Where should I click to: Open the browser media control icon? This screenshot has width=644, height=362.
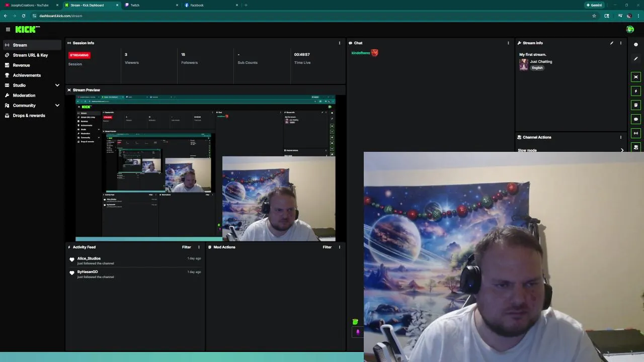coord(620,16)
